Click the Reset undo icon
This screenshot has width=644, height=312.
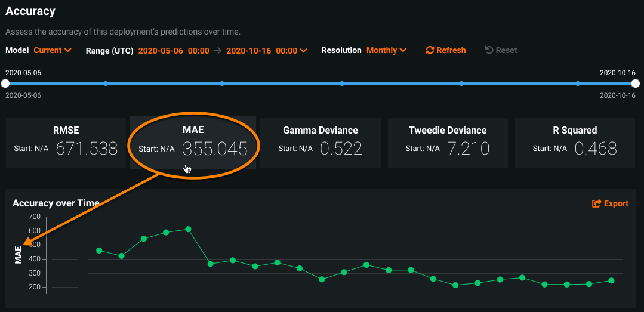pyautogui.click(x=488, y=51)
